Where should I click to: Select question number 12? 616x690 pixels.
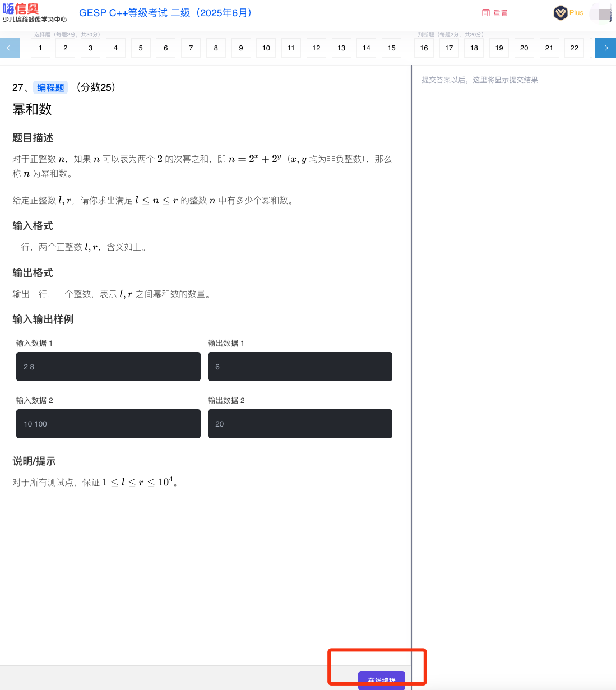[x=317, y=48]
